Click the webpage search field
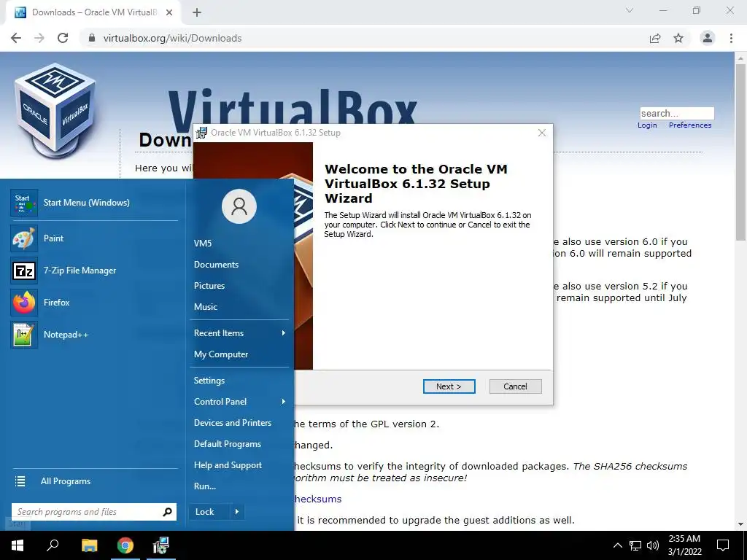This screenshot has height=560, width=747. pos(676,113)
